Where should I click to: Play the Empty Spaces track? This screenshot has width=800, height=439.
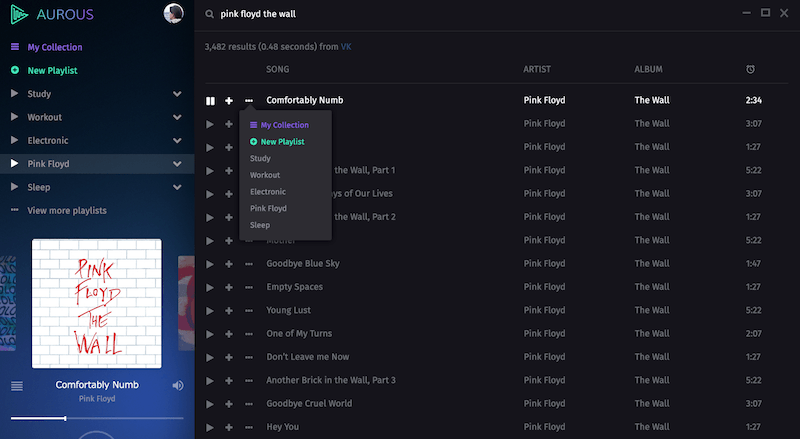pos(210,287)
